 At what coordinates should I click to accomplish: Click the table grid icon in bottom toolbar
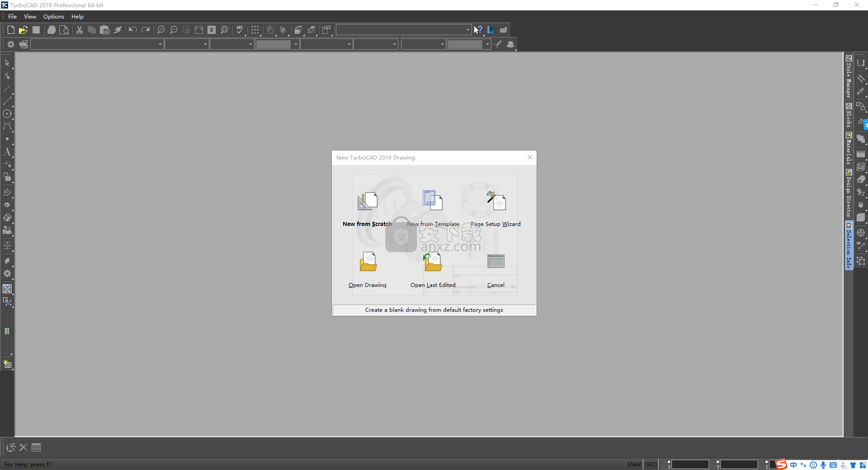[36, 447]
